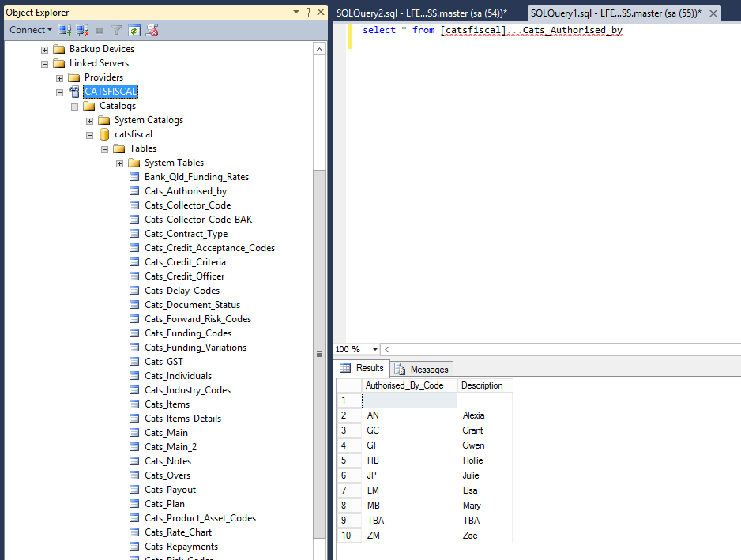Screen dimensions: 741x560
Task: Open the 100 % zoom dropdown
Action: (x=375, y=349)
